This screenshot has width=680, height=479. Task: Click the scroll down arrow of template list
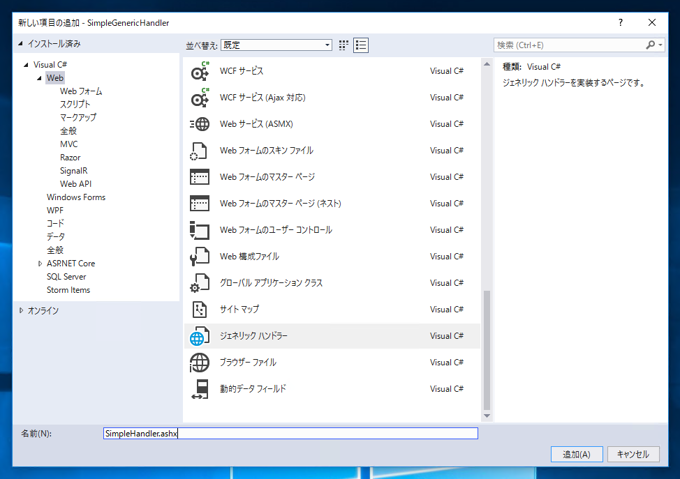[x=487, y=416]
